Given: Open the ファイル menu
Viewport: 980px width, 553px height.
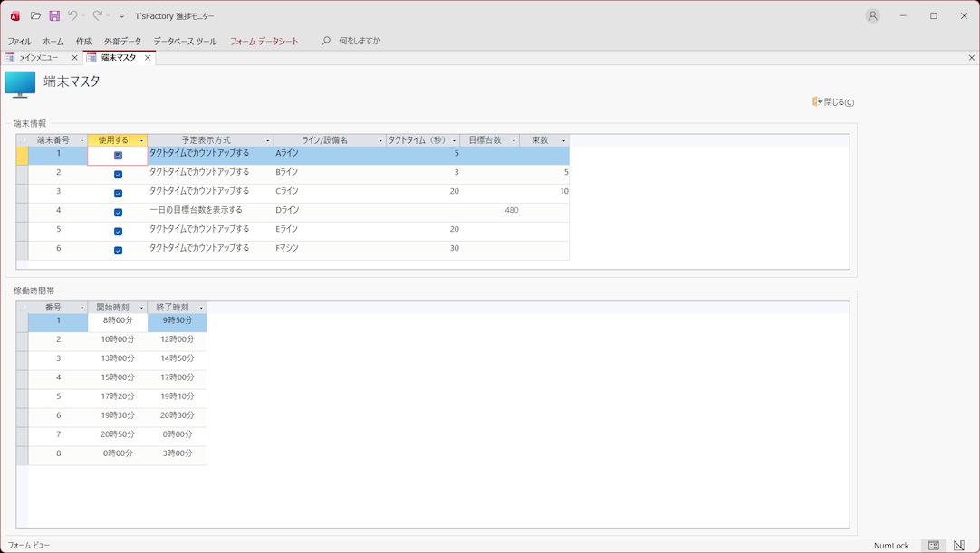Looking at the screenshot, I should tap(19, 42).
